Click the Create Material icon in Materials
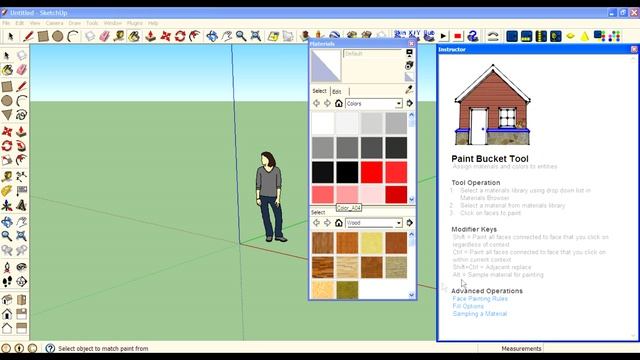 point(409,65)
